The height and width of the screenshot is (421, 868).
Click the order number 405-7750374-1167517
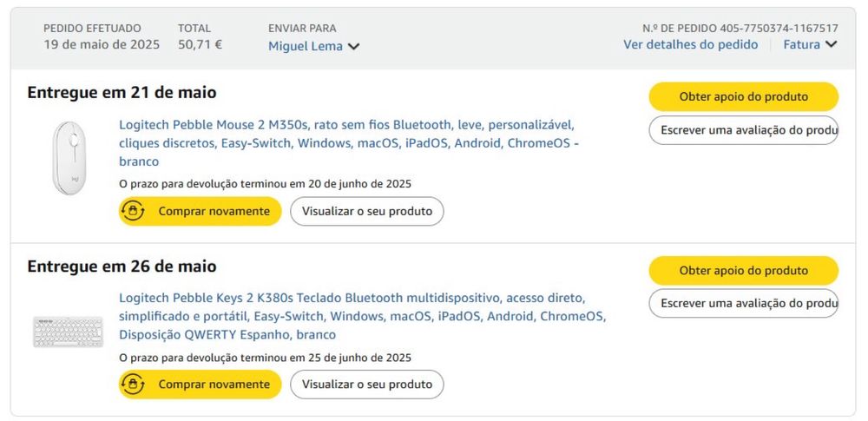[779, 29]
